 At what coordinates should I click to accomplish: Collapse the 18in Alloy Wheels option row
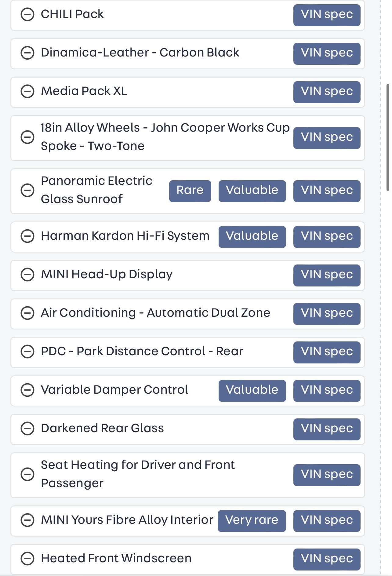pos(27,137)
